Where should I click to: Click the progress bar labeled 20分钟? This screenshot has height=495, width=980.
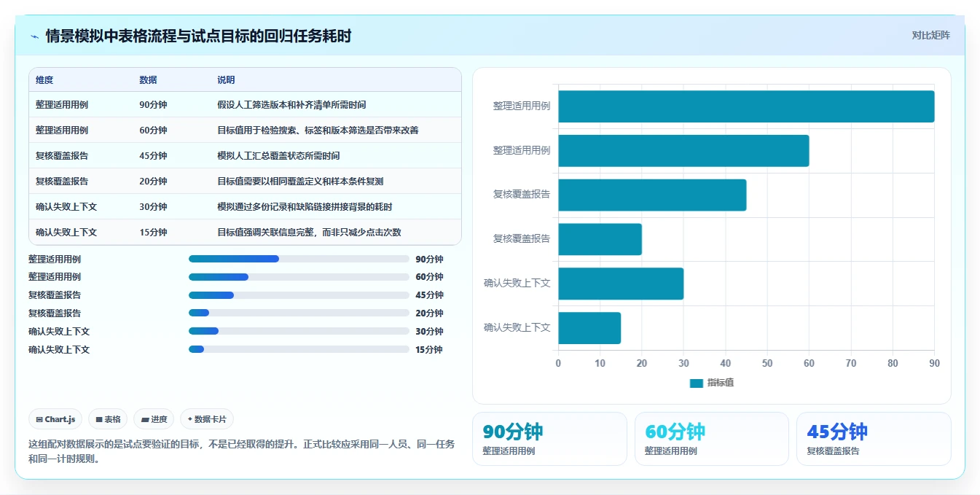click(299, 313)
